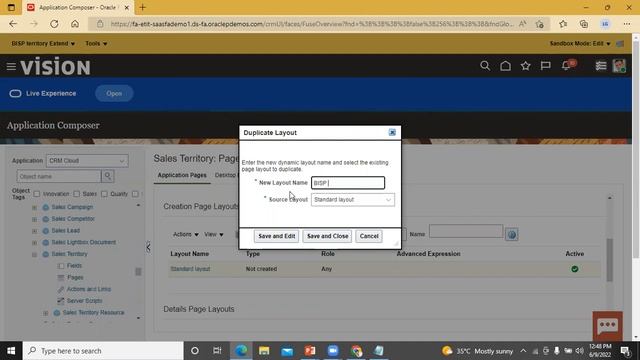Expand the Sales Campaign tree node
Viewport: 640px width, 360px height.
[34, 207]
